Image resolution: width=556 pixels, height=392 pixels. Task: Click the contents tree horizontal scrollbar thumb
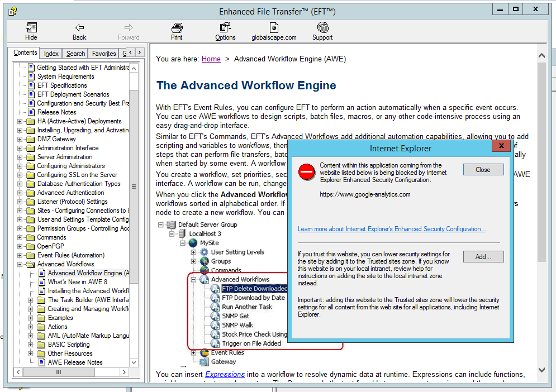[59, 372]
